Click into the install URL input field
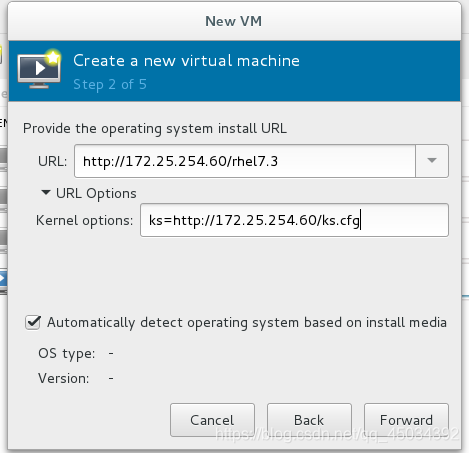The width and height of the screenshot is (469, 453). (245, 161)
